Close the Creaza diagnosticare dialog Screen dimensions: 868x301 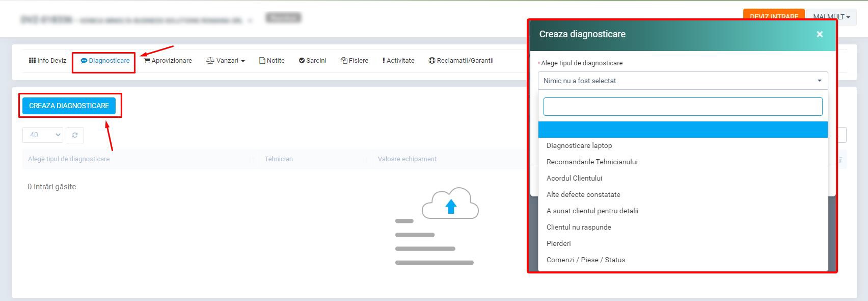(x=819, y=34)
